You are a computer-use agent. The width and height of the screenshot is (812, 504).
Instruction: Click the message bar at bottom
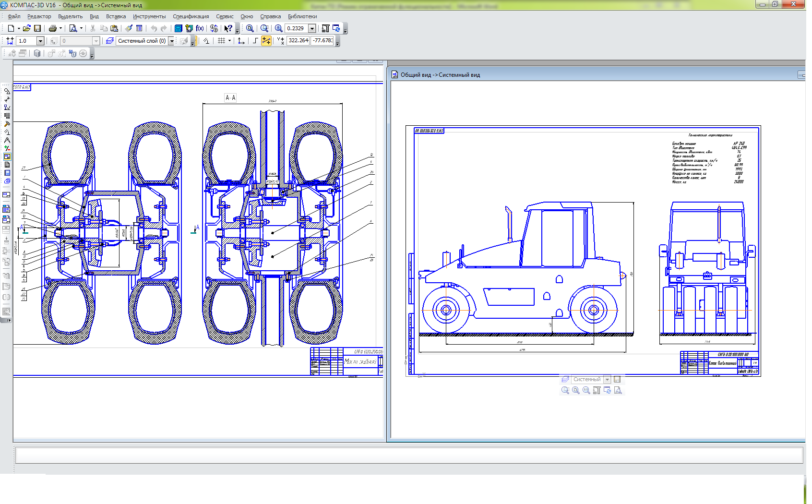coord(409,455)
